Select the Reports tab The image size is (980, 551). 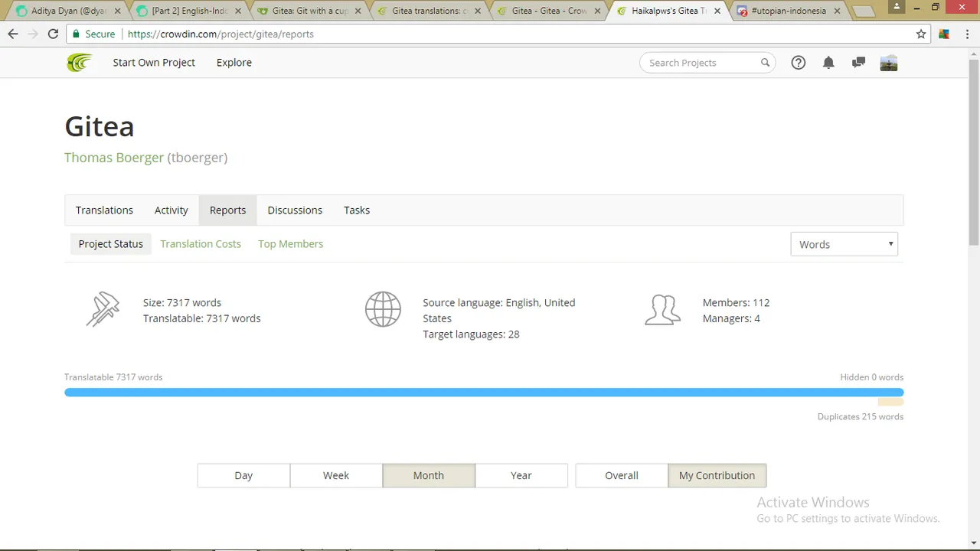pos(227,210)
